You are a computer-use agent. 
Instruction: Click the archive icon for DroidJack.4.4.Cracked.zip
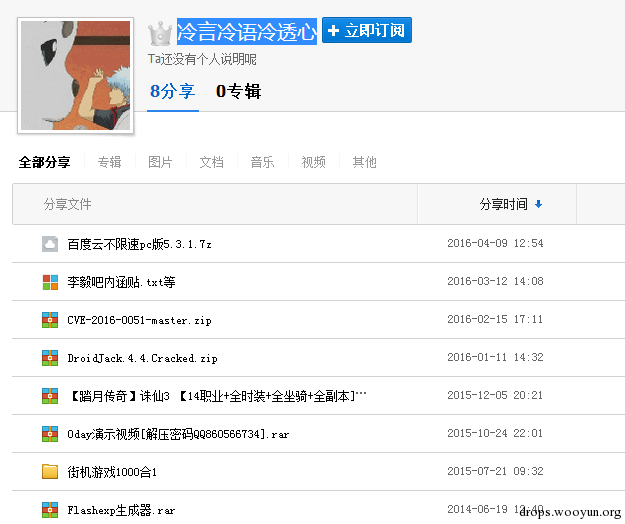click(x=50, y=358)
